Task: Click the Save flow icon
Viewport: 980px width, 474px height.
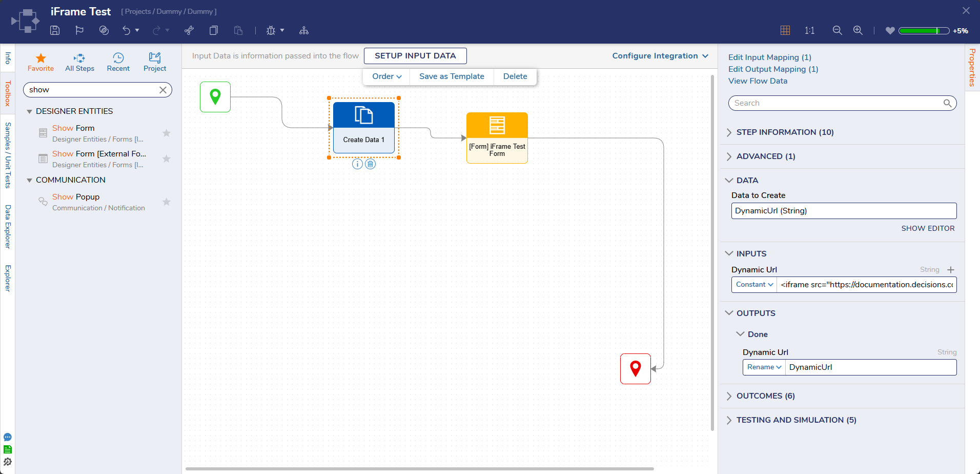Action: click(x=55, y=30)
